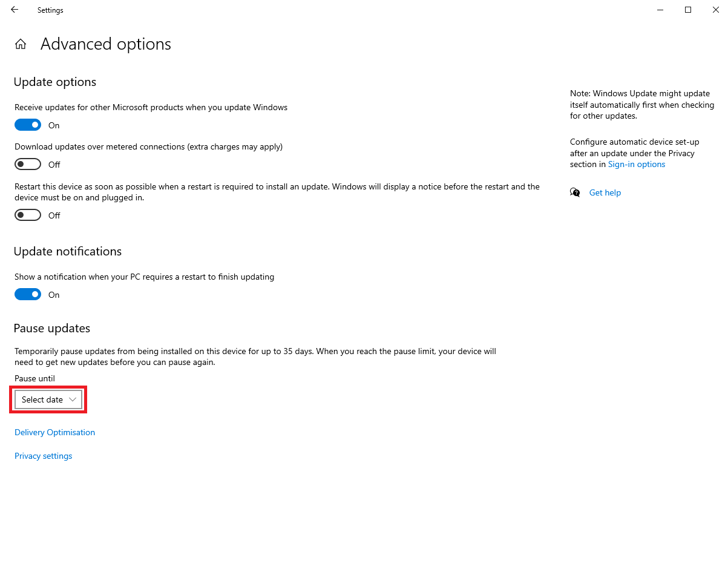This screenshot has width=728, height=575.
Task: Click the Update options section heading
Action: 55,82
